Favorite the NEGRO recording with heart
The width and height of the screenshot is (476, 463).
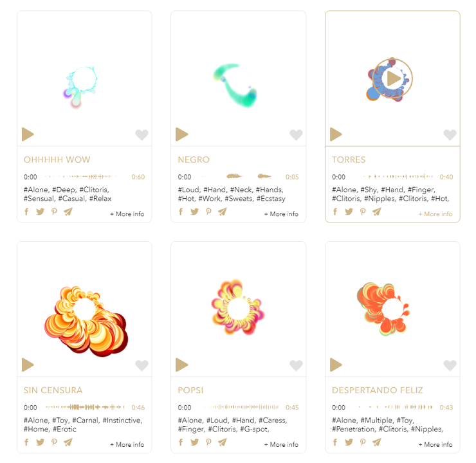[x=296, y=134]
